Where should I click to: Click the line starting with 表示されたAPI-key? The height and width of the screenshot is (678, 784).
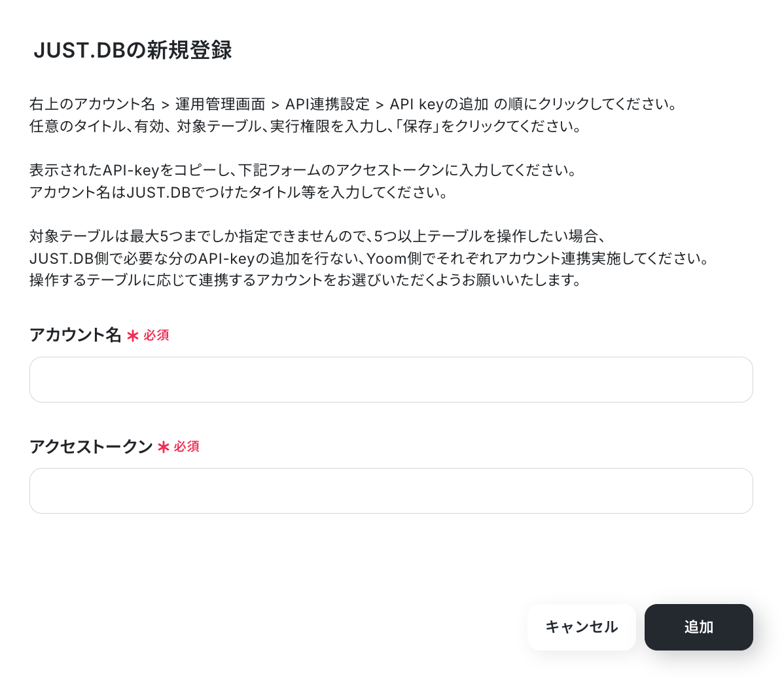point(304,170)
